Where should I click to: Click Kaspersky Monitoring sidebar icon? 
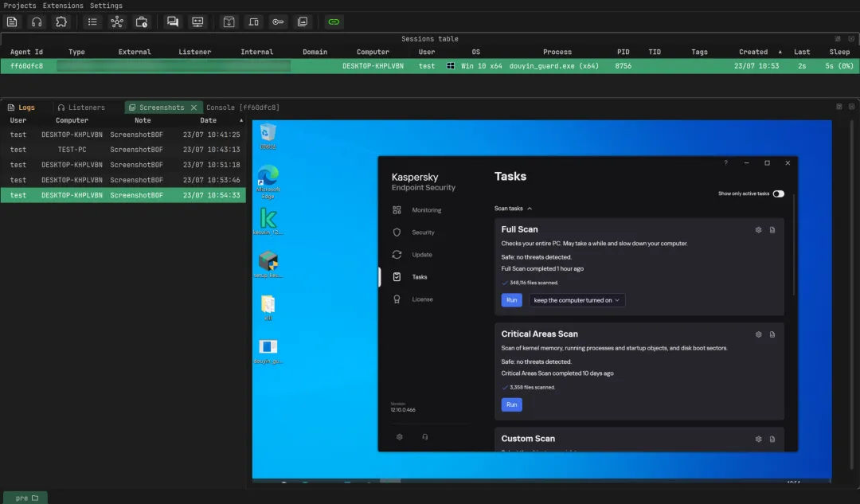tap(397, 210)
